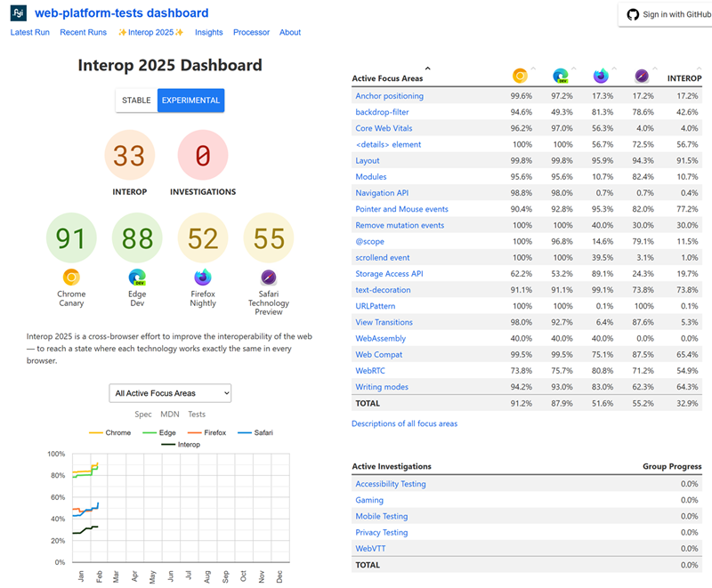Click Safari Technology Preview icon under score 55

coord(269,277)
